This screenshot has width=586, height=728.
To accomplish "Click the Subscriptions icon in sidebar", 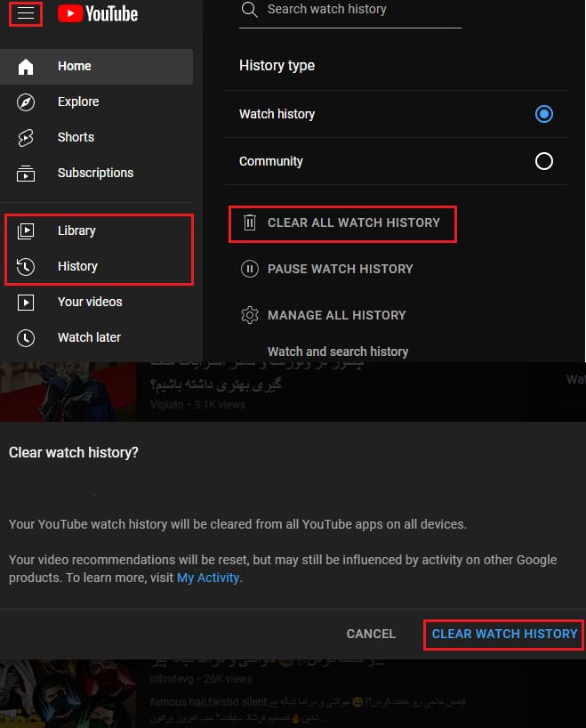I will 26,174.
